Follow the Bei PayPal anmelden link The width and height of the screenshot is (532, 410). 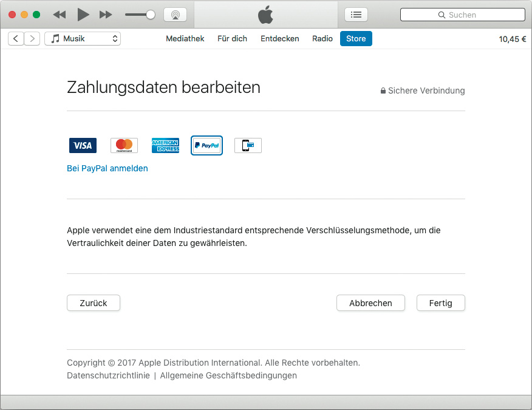107,168
